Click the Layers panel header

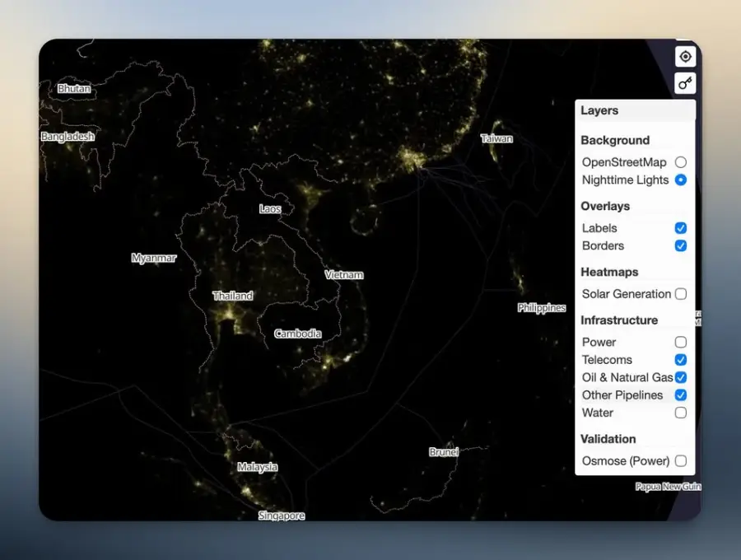point(635,110)
